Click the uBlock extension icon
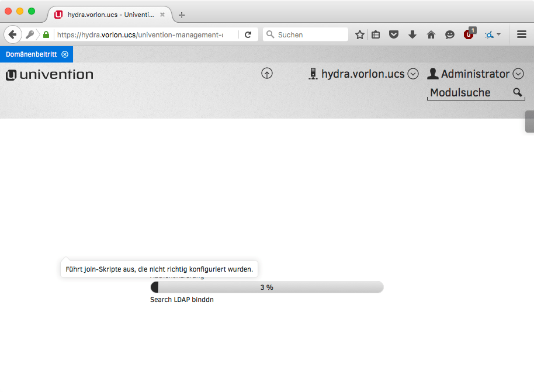Screen dimensions: 534x392 469,34
